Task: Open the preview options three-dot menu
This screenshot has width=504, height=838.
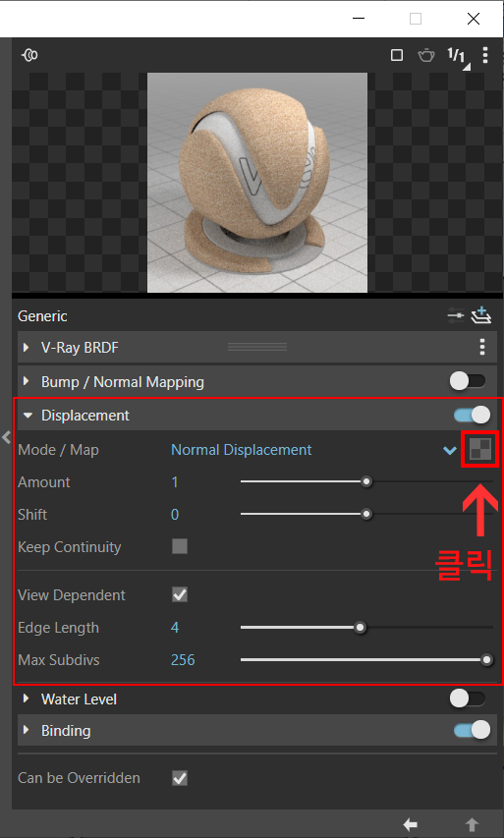Action: 484,54
